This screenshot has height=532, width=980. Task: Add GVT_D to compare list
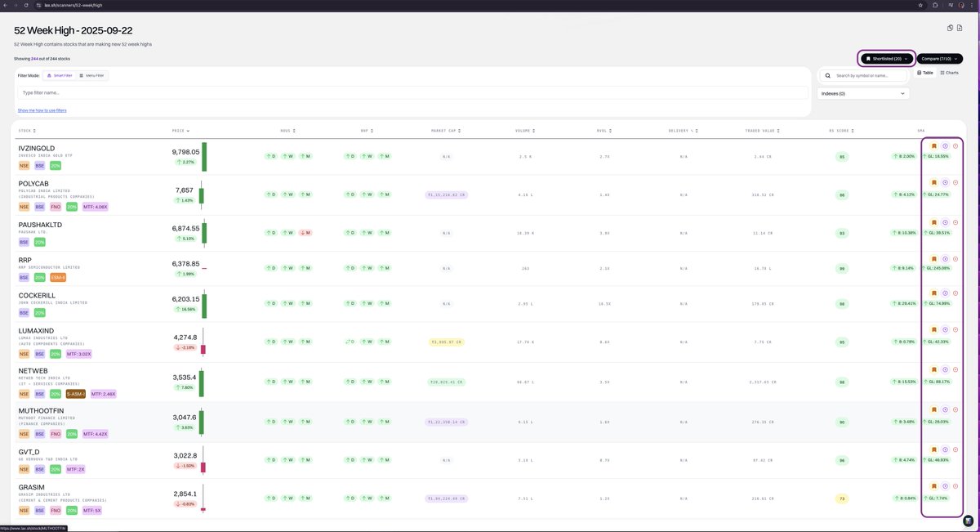pyautogui.click(x=945, y=449)
